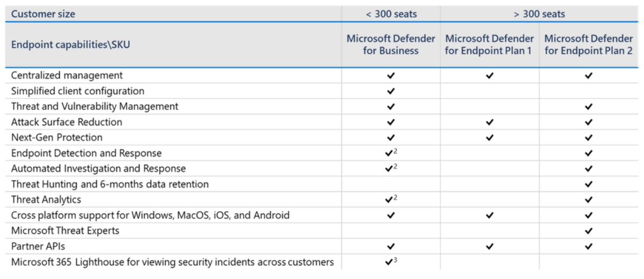Select Automated Investigation and Response row label
Viewport: 644px width, 279px height.
tap(98, 169)
